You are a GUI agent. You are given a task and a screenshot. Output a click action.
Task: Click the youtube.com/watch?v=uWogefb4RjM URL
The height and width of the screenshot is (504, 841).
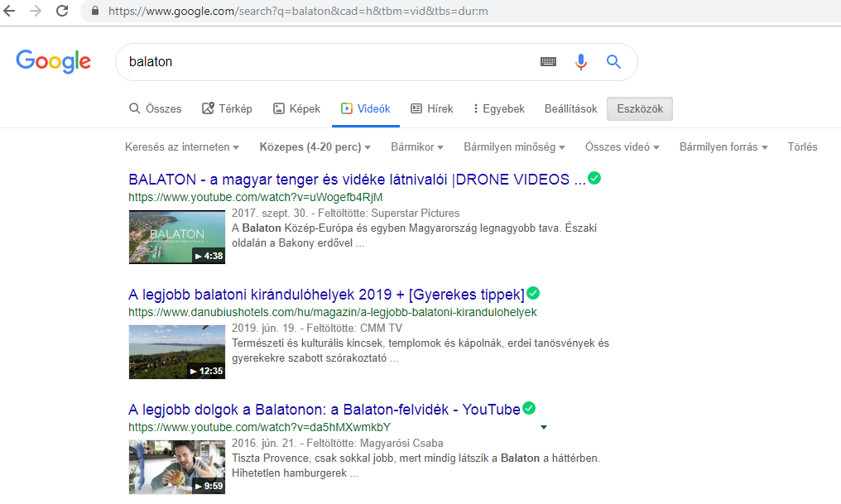[255, 197]
